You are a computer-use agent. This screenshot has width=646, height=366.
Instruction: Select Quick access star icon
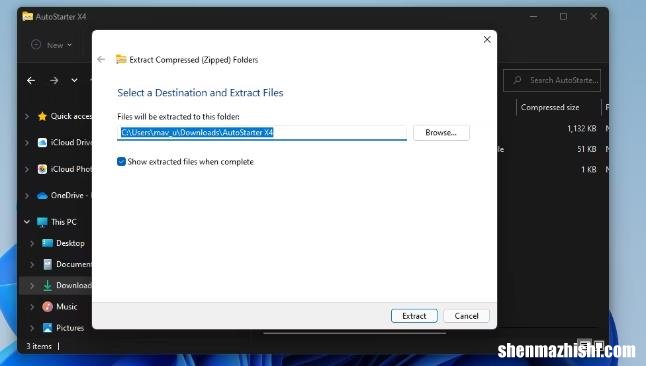pos(42,117)
